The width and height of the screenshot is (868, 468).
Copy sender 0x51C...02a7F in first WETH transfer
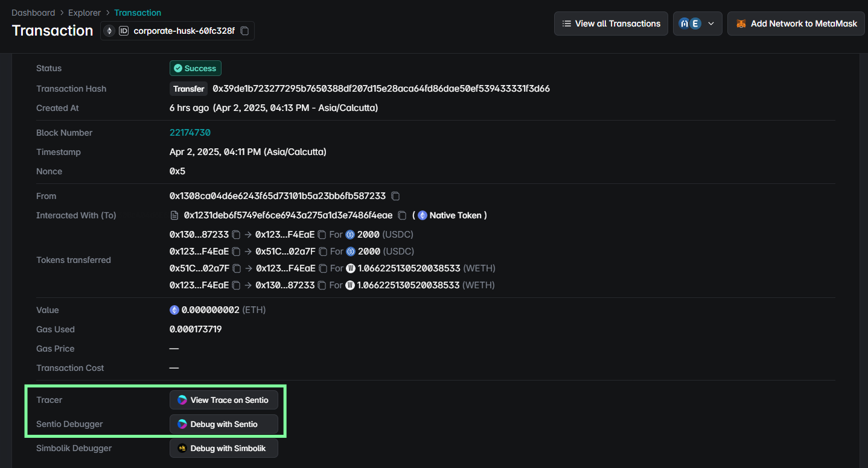pos(237,268)
